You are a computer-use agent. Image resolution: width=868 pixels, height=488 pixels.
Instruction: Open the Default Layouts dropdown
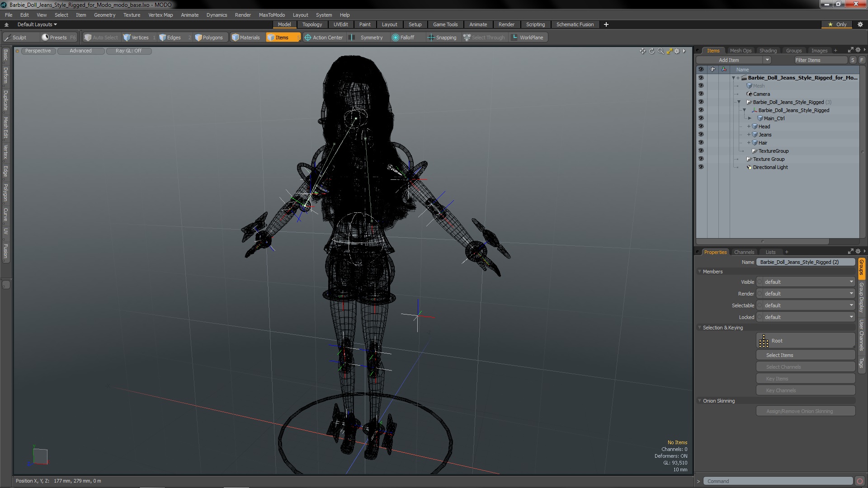tap(37, 24)
